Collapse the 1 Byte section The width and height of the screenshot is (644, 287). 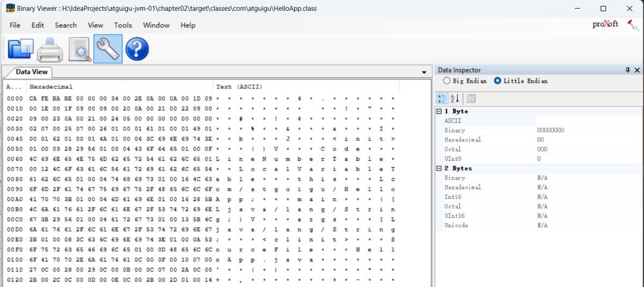coord(439,111)
